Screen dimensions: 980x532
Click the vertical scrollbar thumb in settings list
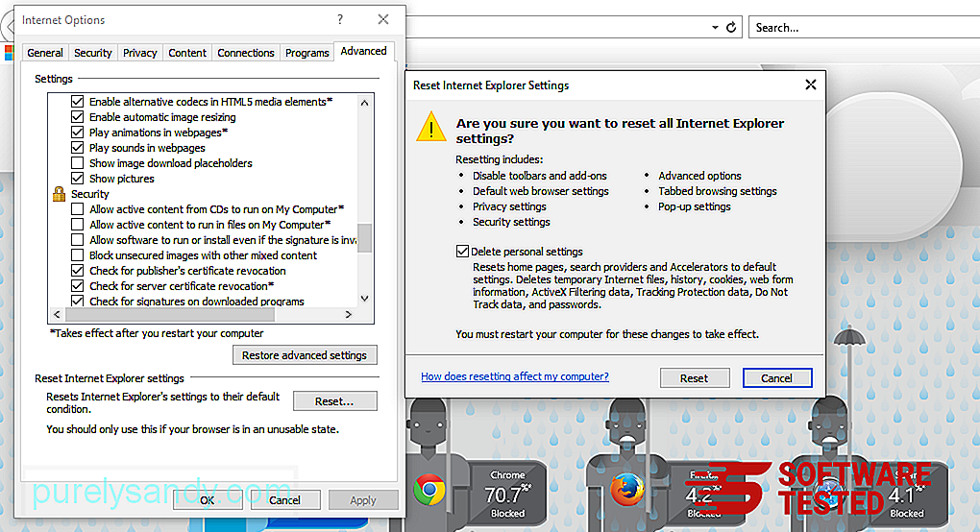click(x=364, y=238)
